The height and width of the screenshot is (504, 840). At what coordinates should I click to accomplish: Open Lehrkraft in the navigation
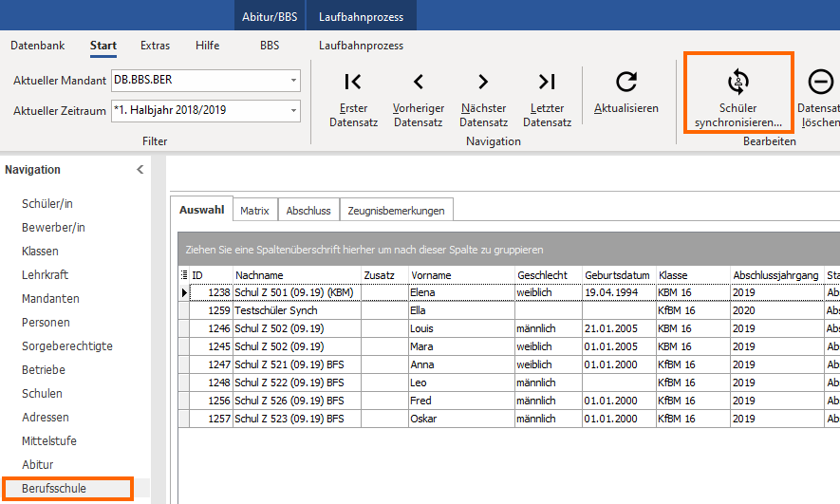(x=45, y=274)
